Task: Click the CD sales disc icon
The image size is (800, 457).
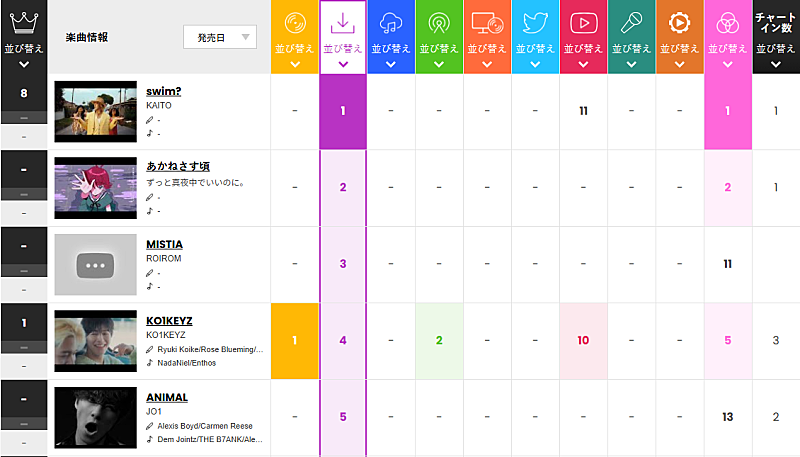Action: point(295,23)
